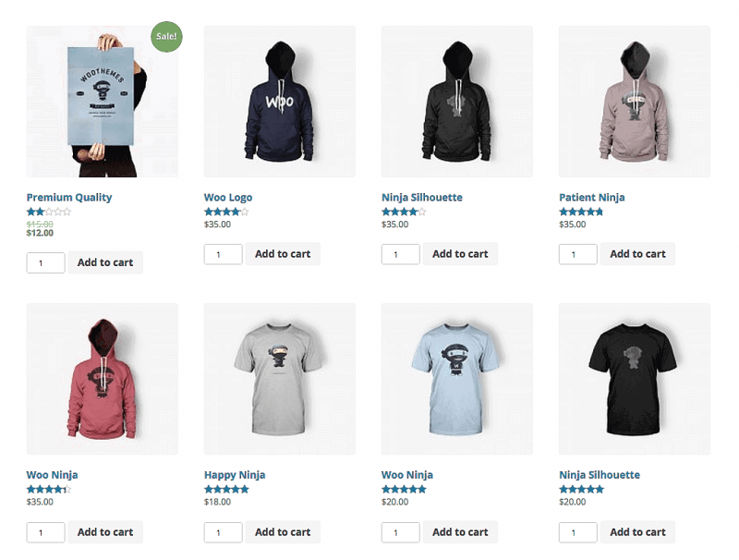This screenshot has height=560, width=739.
Task: Click the Premium Quality star rating
Action: (49, 212)
